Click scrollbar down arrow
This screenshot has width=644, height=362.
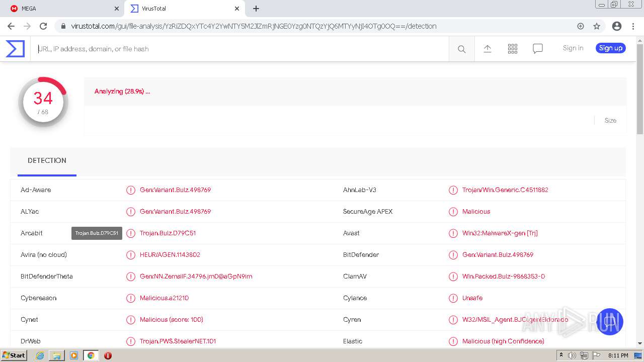coord(640,344)
